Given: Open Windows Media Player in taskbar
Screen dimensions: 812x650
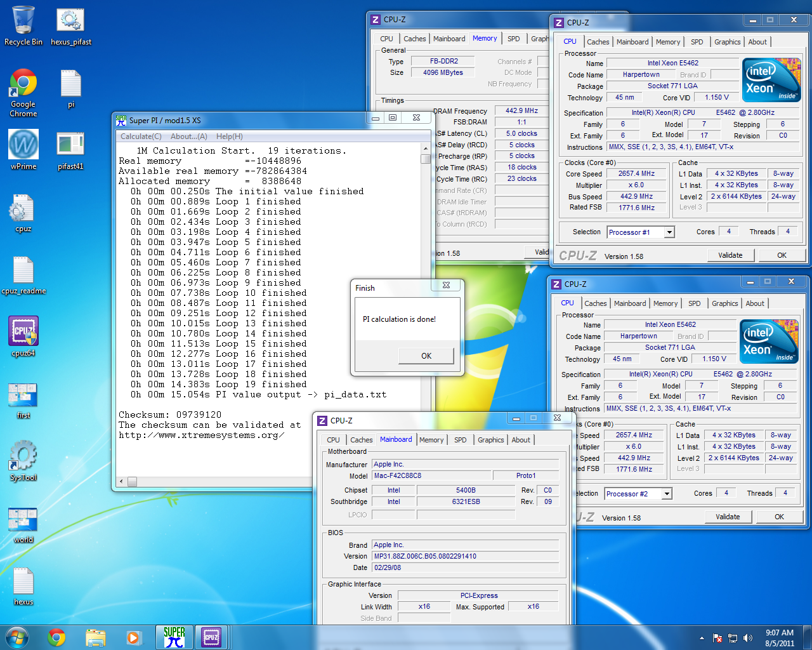Looking at the screenshot, I should click(x=133, y=637).
